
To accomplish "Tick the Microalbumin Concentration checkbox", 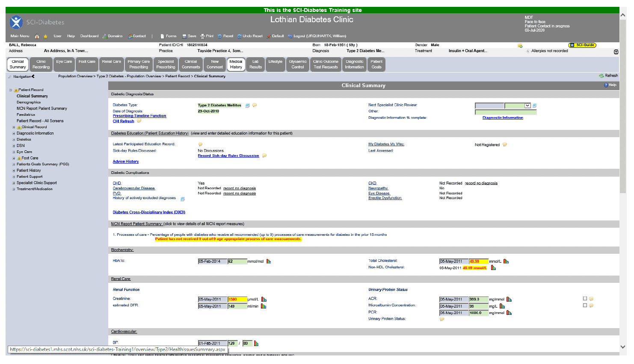I will click(x=585, y=305).
